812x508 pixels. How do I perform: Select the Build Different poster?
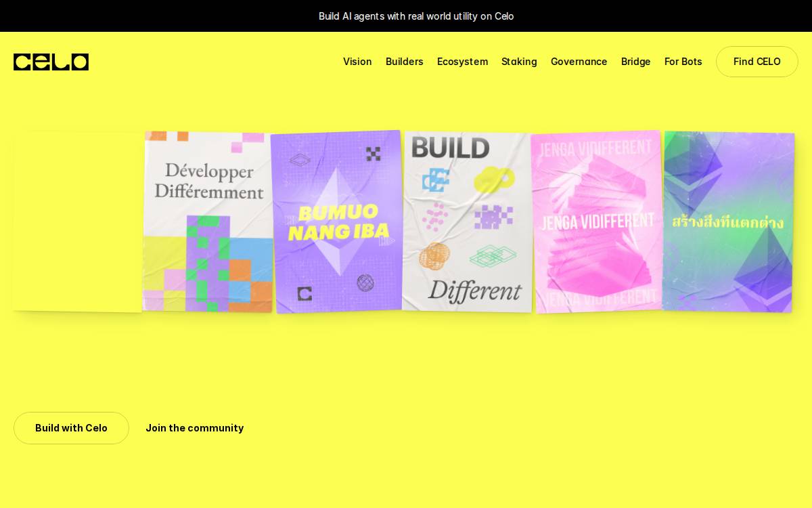tap(467, 221)
